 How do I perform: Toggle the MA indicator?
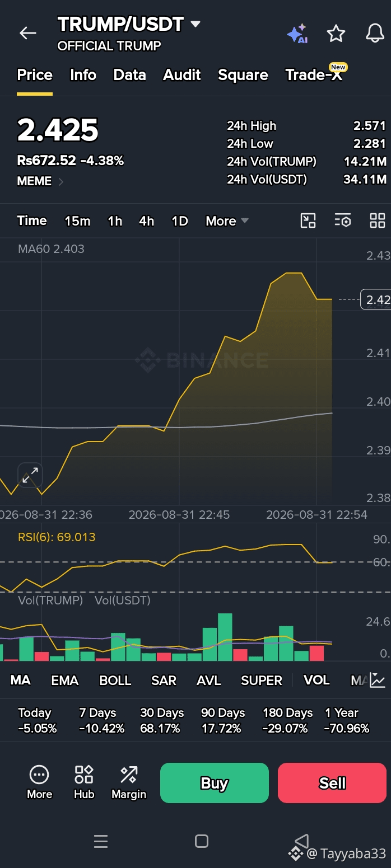21,681
